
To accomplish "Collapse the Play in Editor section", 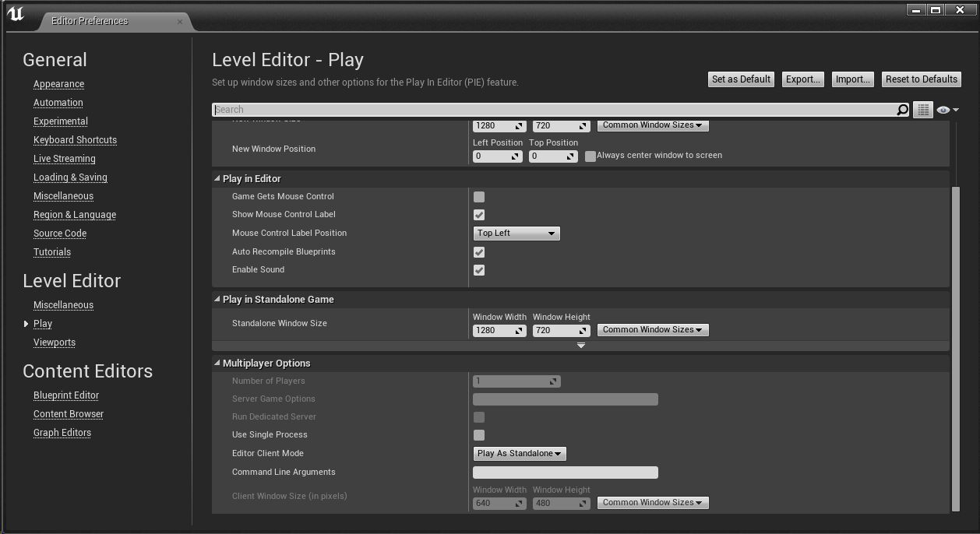I will pos(217,179).
